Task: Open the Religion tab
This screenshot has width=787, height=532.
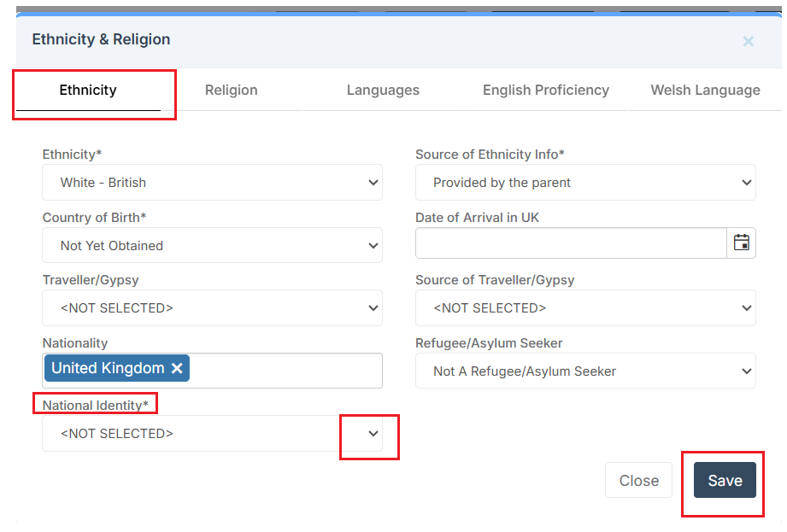Action: tap(231, 90)
